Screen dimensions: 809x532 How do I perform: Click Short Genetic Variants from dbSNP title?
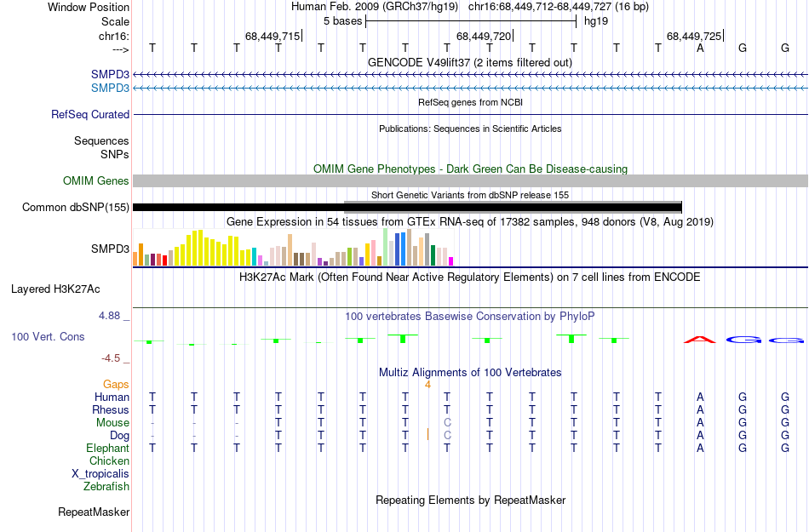pos(470,195)
